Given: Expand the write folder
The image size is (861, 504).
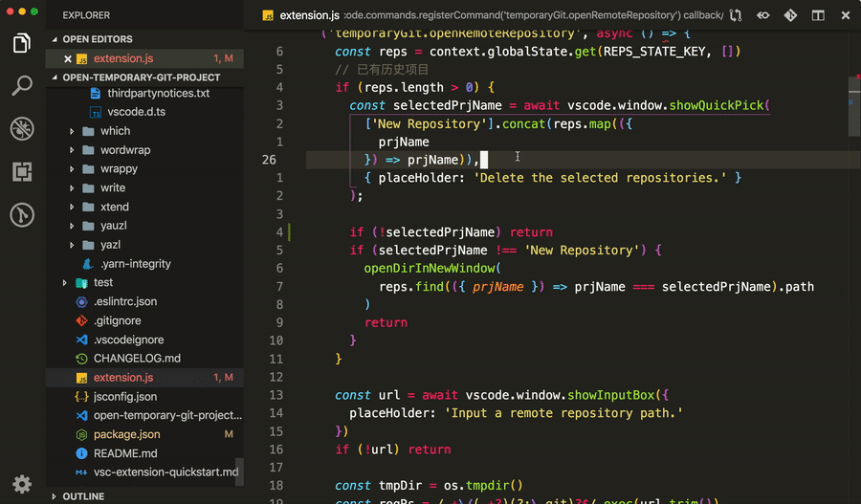Looking at the screenshot, I should 72,187.
